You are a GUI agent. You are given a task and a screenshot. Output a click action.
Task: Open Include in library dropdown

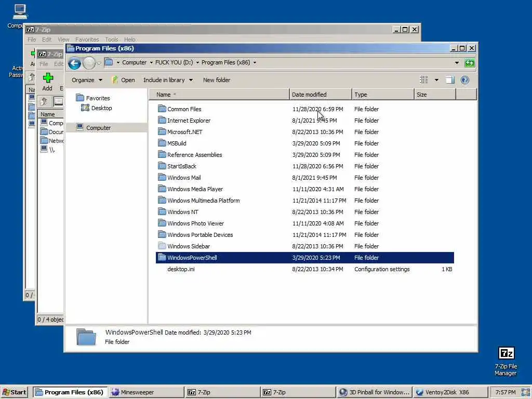coord(168,80)
